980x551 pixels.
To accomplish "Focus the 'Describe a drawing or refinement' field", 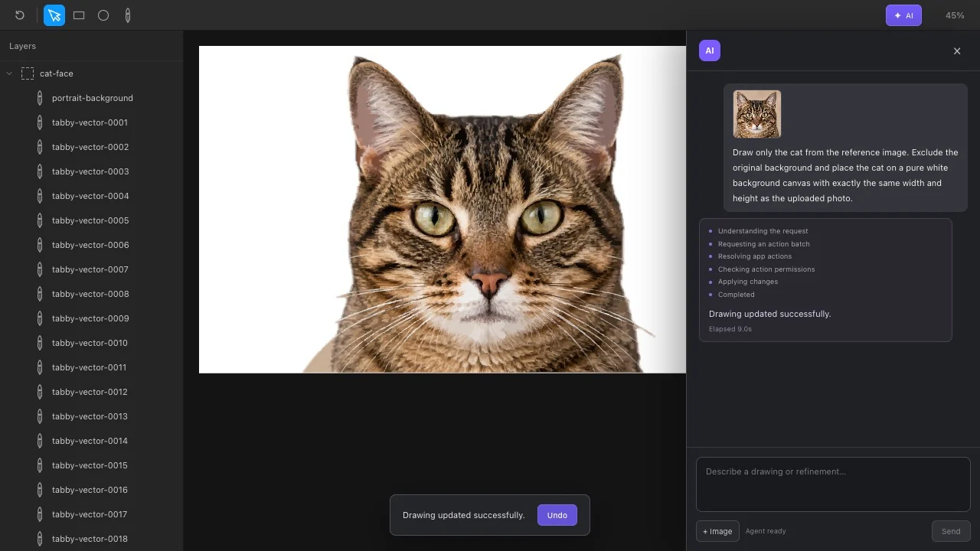I will 833,484.
